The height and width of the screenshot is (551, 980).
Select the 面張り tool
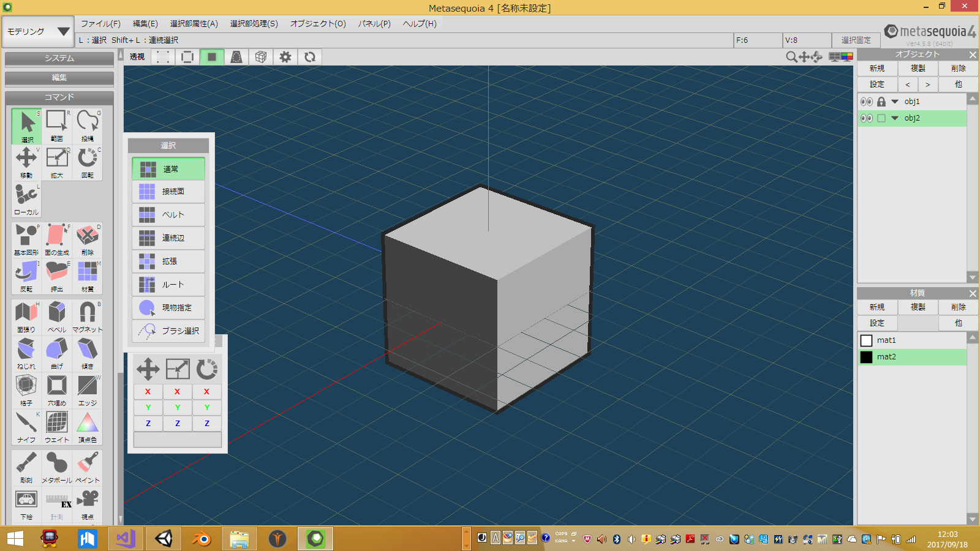coord(26,317)
